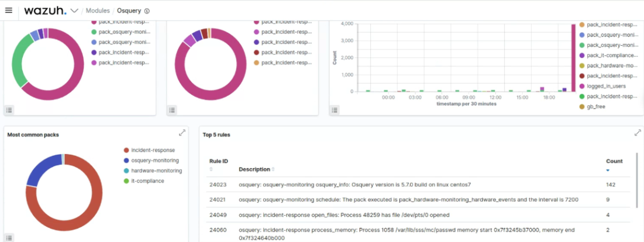Click the tan pack_incident-resp... dot in second donut legend
Screen dimensions: 644x242
(x=257, y=63)
